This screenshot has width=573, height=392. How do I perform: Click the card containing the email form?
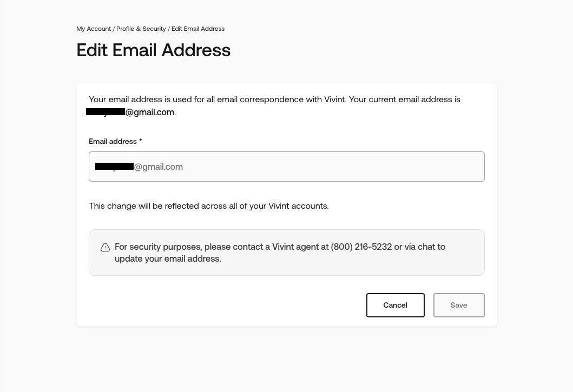[x=286, y=204]
